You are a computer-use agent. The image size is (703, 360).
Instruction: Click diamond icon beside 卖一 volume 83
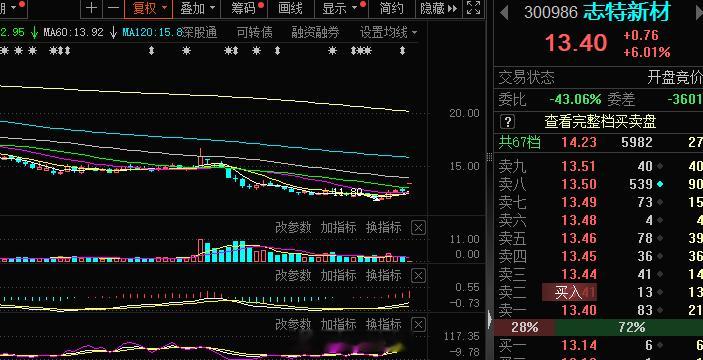pyautogui.click(x=660, y=310)
